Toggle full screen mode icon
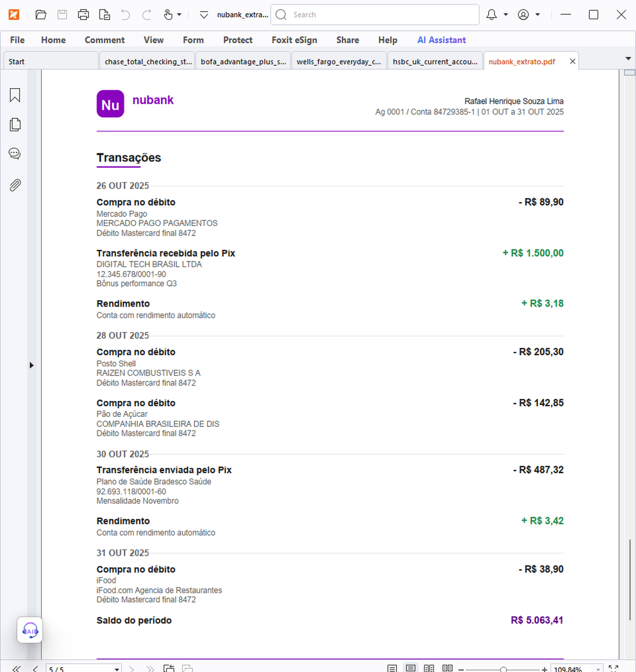This screenshot has height=672, width=636. [614, 669]
